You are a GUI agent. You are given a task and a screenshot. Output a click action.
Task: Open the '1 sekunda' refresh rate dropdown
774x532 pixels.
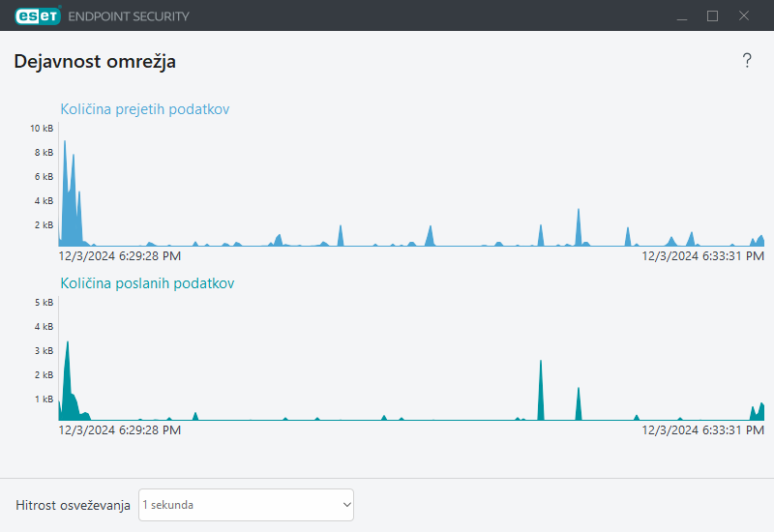click(x=246, y=505)
